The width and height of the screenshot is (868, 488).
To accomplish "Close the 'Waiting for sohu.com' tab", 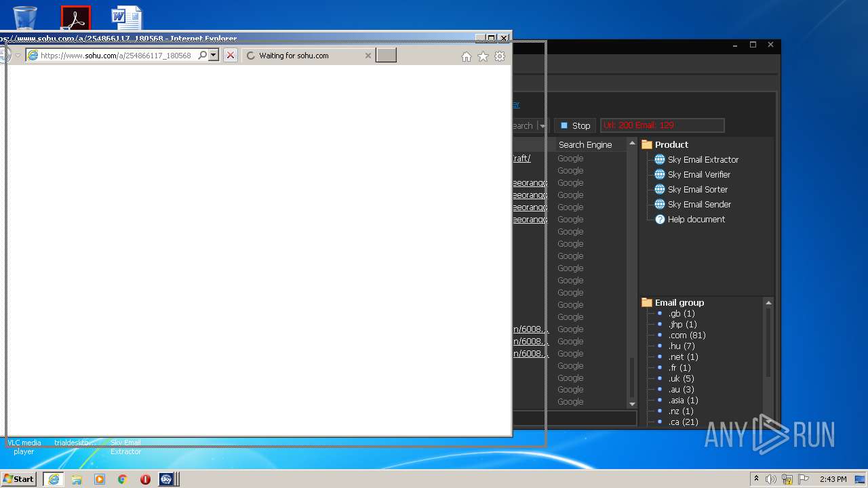I will pos(368,56).
